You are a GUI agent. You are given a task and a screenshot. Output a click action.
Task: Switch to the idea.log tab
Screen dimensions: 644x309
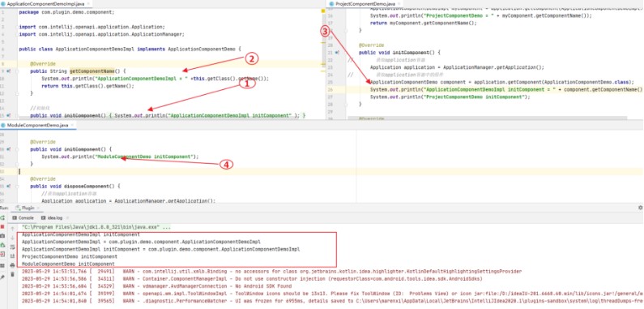[52, 217]
